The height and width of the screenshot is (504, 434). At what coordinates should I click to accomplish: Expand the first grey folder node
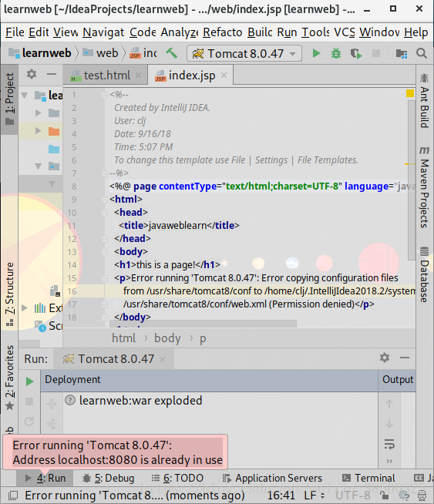click(x=39, y=113)
